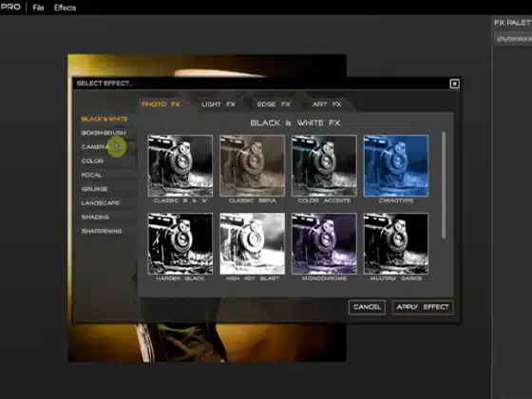Choose the Multiply Darks effect thumbnail
The image size is (532, 399).
[396, 243]
